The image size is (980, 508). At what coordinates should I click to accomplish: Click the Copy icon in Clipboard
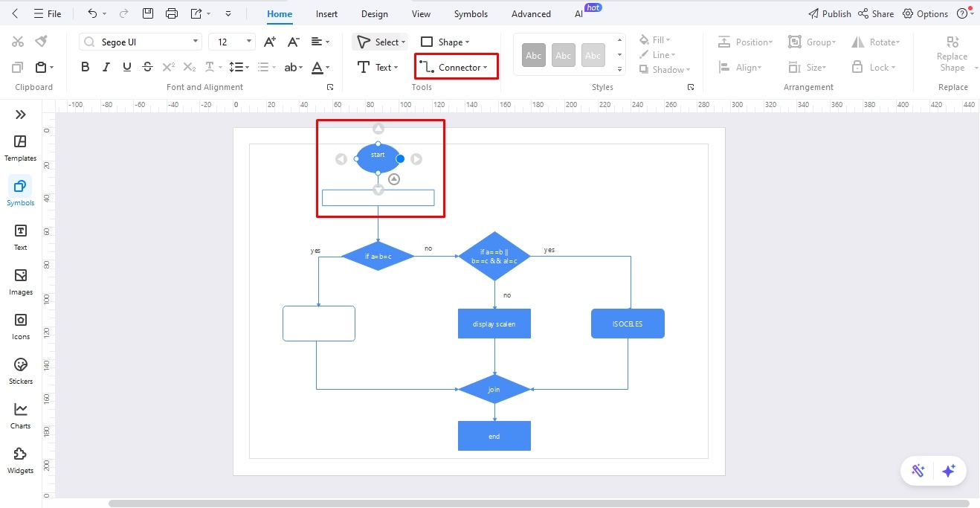[x=18, y=67]
